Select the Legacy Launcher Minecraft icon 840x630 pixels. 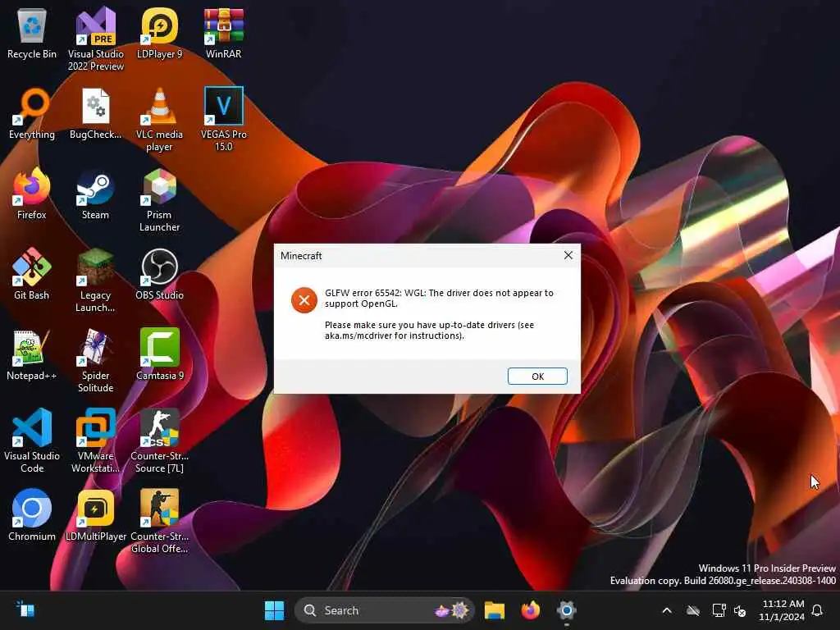tap(96, 281)
